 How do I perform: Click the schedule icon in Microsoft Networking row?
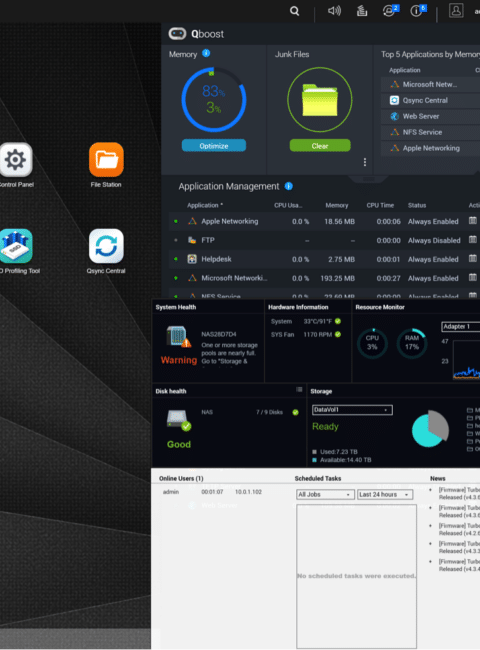point(473,277)
